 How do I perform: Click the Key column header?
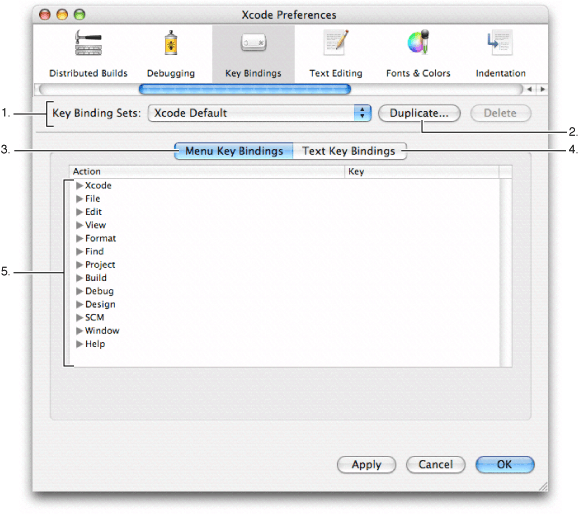click(421, 172)
